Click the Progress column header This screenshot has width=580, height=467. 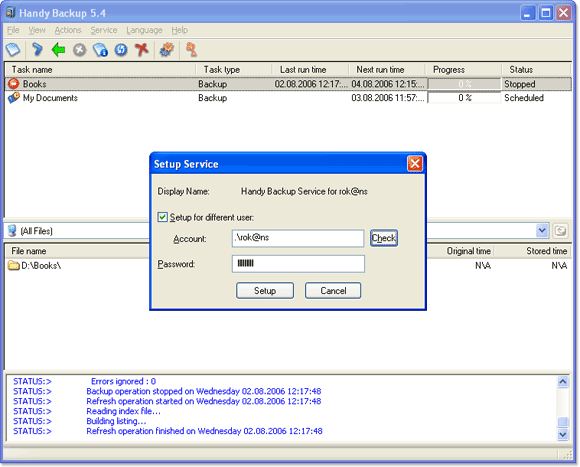click(x=463, y=70)
